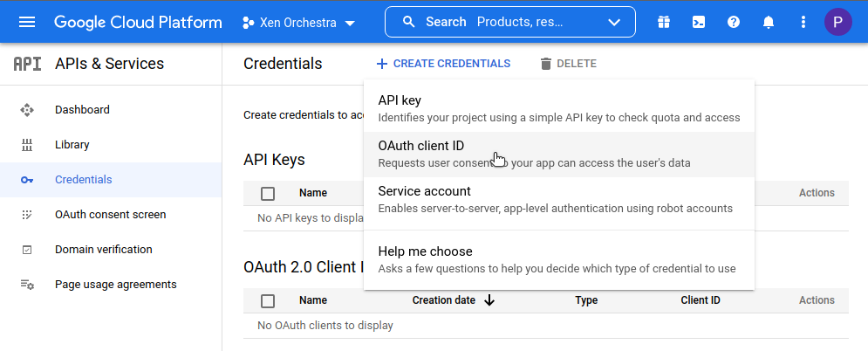Expand the search bar dropdown chevron
868x351 pixels.
pos(615,22)
